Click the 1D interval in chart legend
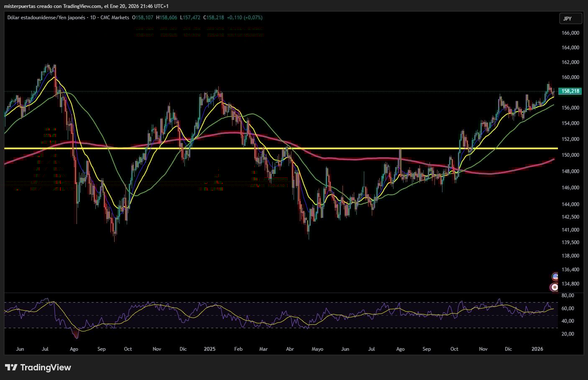This screenshot has height=380, width=588. (93, 18)
